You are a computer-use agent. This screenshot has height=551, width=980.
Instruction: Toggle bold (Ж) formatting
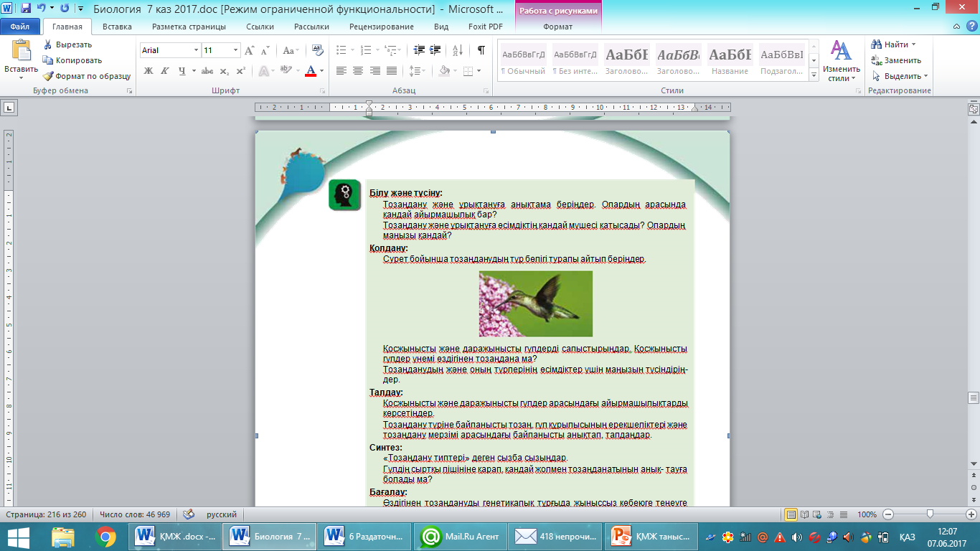(148, 71)
